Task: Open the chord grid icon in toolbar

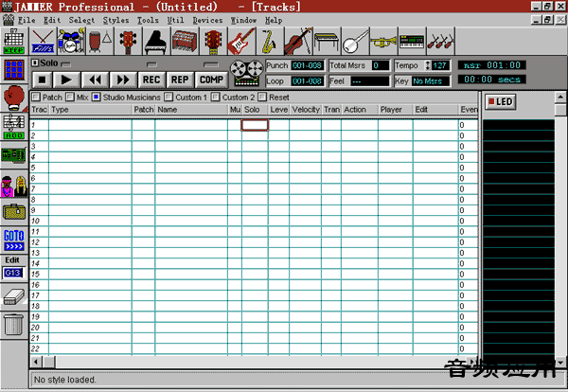Action: pyautogui.click(x=14, y=41)
